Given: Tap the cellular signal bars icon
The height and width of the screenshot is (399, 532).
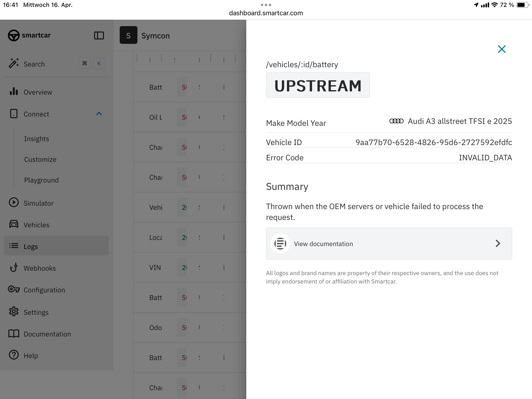Looking at the screenshot, I should (485, 5).
